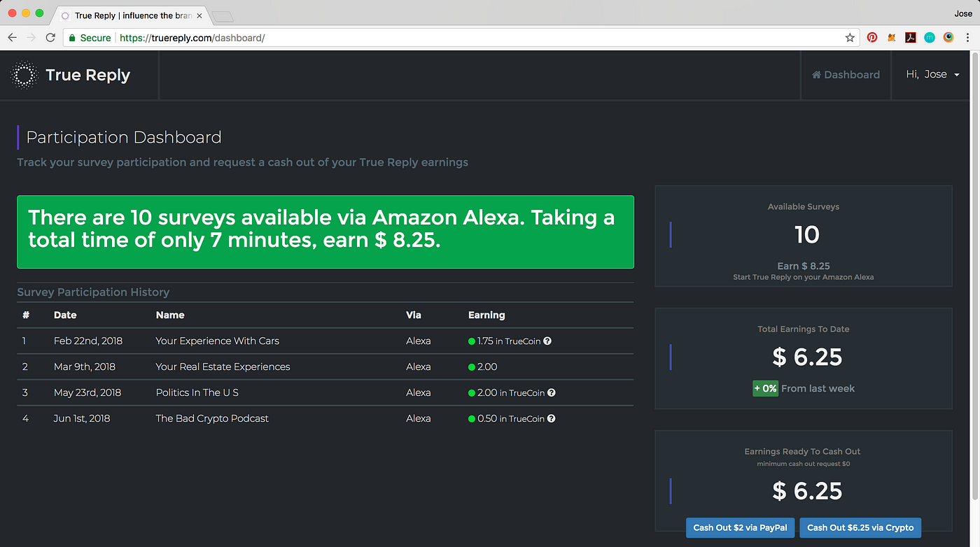
Task: Click help icon beside 2.00 in TrueCoin
Action: [552, 393]
